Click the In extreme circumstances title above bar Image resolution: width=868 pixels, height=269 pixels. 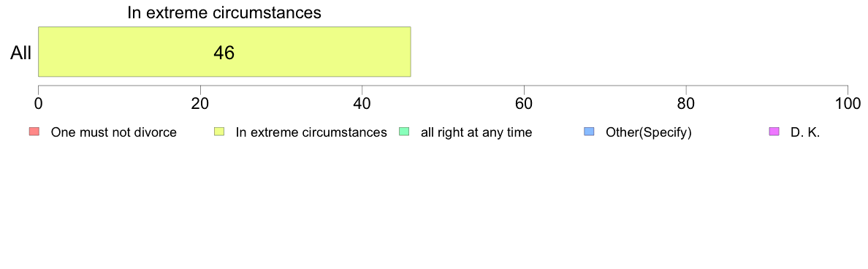tap(224, 12)
